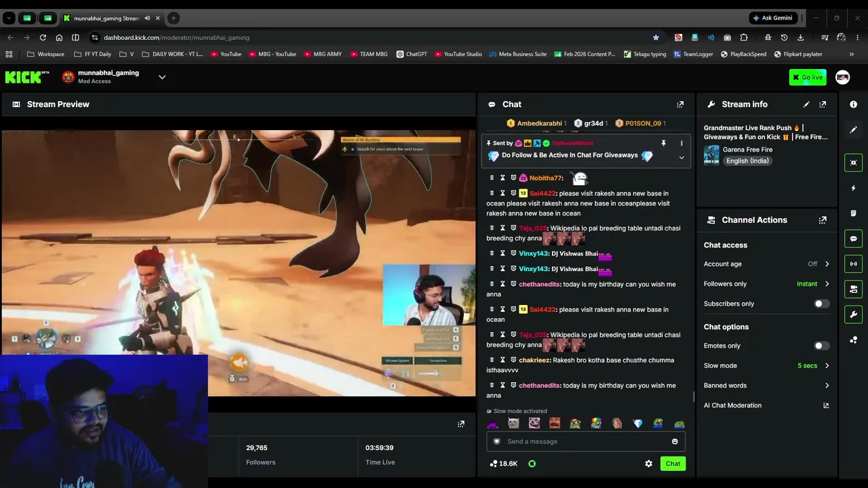Image resolution: width=868 pixels, height=488 pixels.
Task: Click the Ask Gemini button
Action: pyautogui.click(x=773, y=18)
